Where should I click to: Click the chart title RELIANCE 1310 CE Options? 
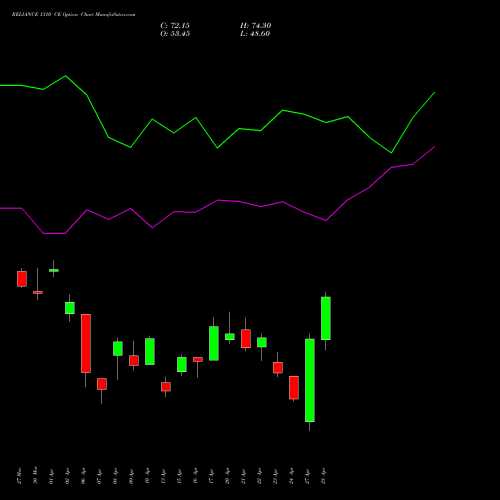coord(45,15)
